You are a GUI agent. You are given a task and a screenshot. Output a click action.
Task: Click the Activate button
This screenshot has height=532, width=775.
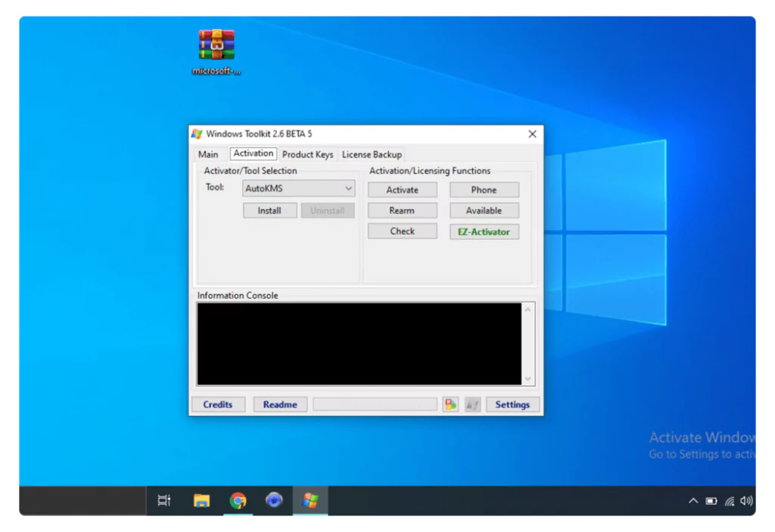(402, 189)
